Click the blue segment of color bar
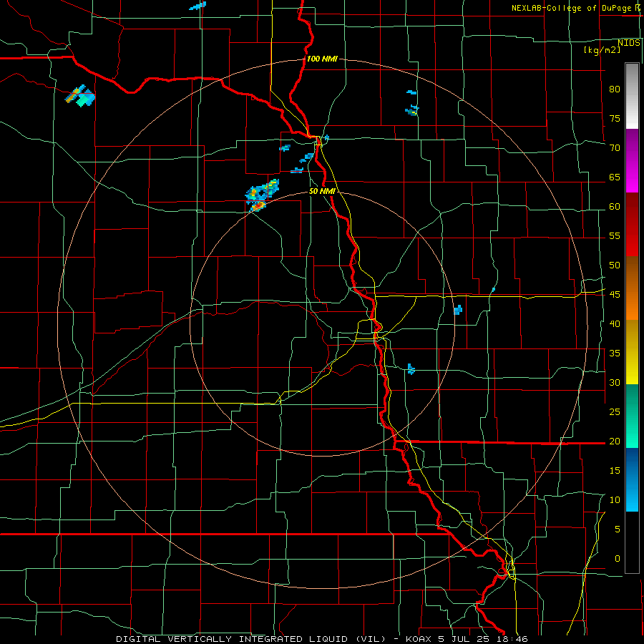644x644 pixels. click(x=632, y=479)
